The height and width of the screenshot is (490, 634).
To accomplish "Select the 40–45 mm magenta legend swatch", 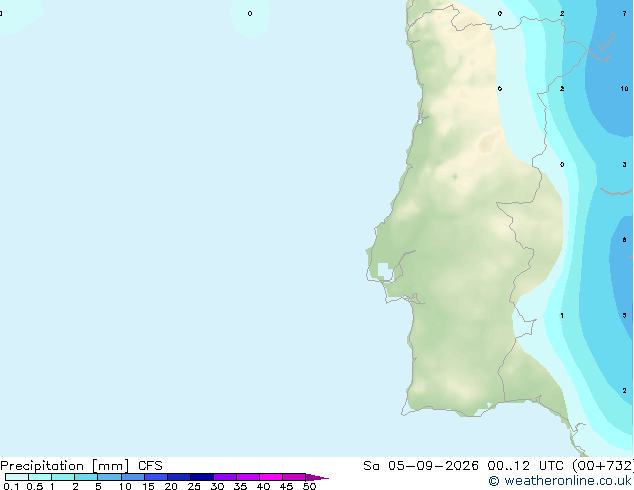I will click(271, 477).
